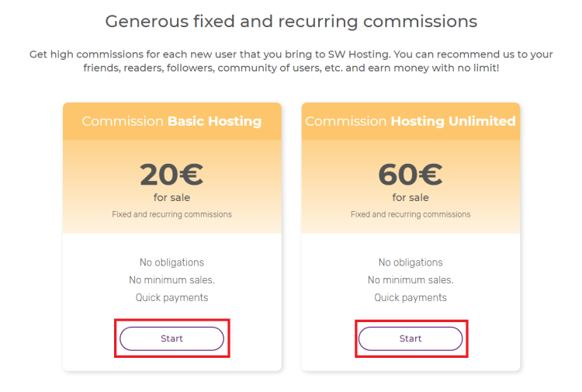Click the bold 'Basic Hosting' title text

[x=214, y=121]
